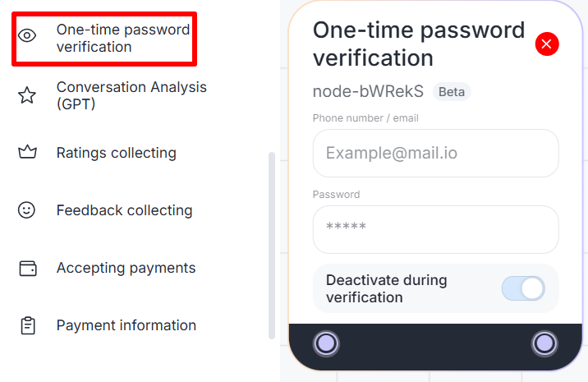Image resolution: width=588 pixels, height=382 pixels.
Task: Click the eye icon for One-time password verification
Action: click(x=28, y=35)
